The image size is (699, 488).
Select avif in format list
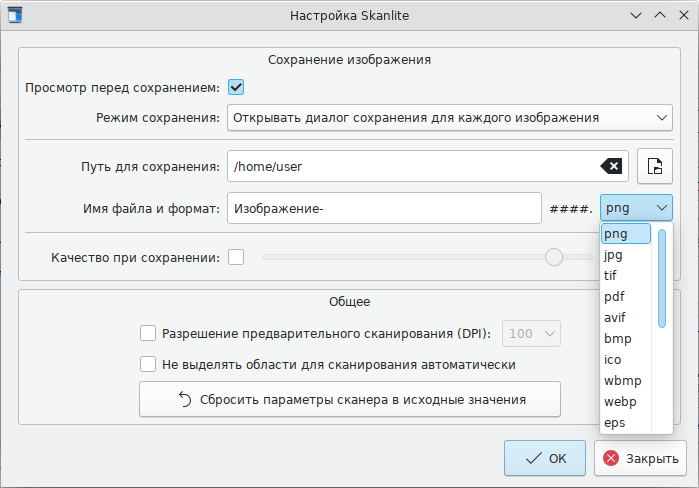coord(625,318)
